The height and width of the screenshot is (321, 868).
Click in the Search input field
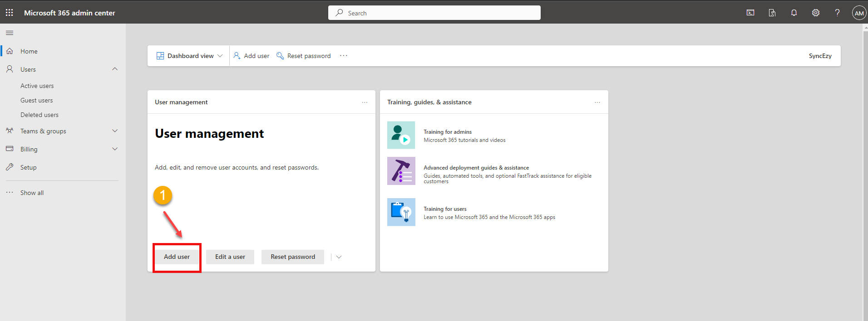(x=434, y=13)
